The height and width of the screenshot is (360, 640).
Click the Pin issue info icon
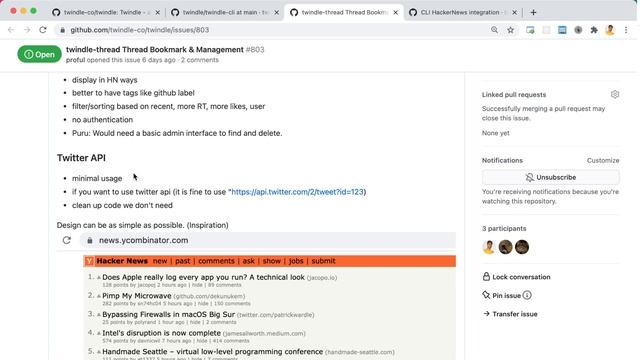point(527,295)
